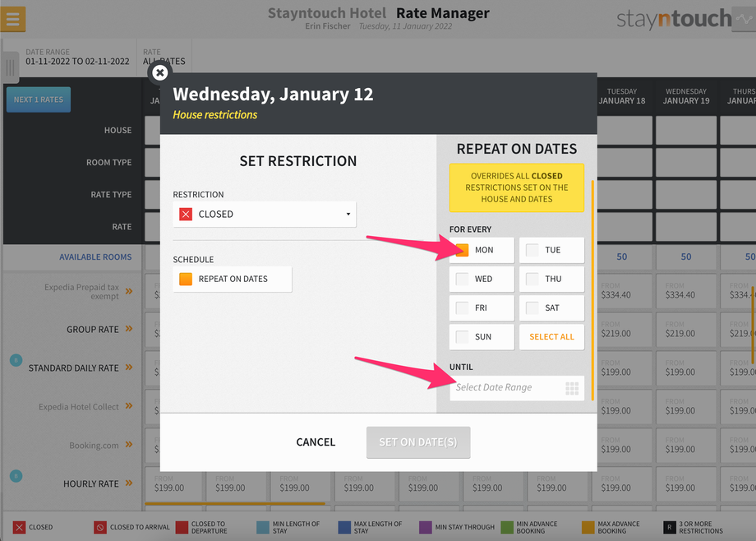
Task: Expand the HOURLY RATE row chevron
Action: point(129,483)
